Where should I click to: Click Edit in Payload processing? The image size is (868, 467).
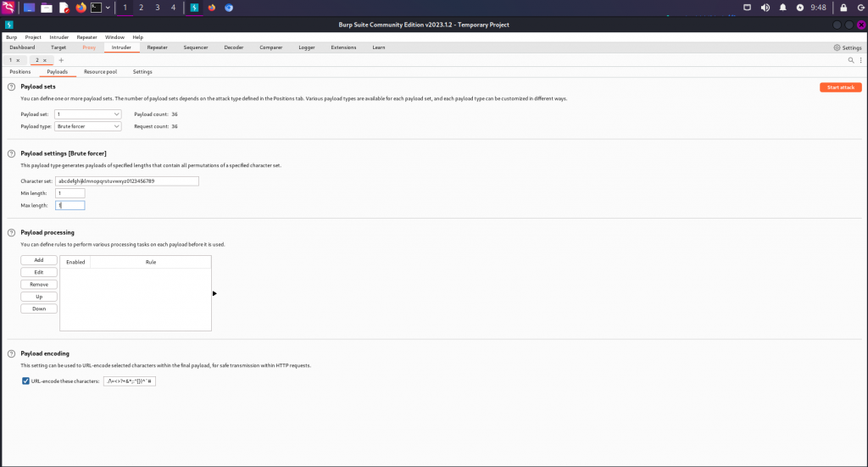[x=39, y=272]
